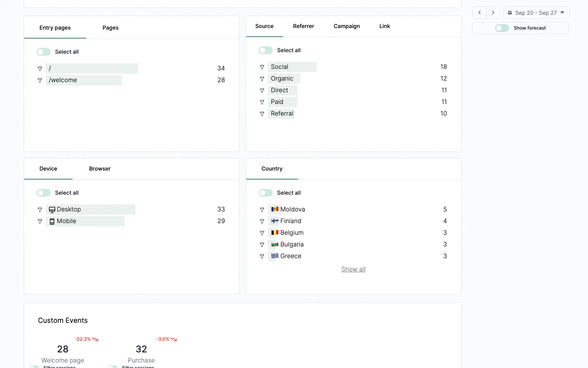Go to previous date range
Screen dimensions: 588x368
click(479, 12)
